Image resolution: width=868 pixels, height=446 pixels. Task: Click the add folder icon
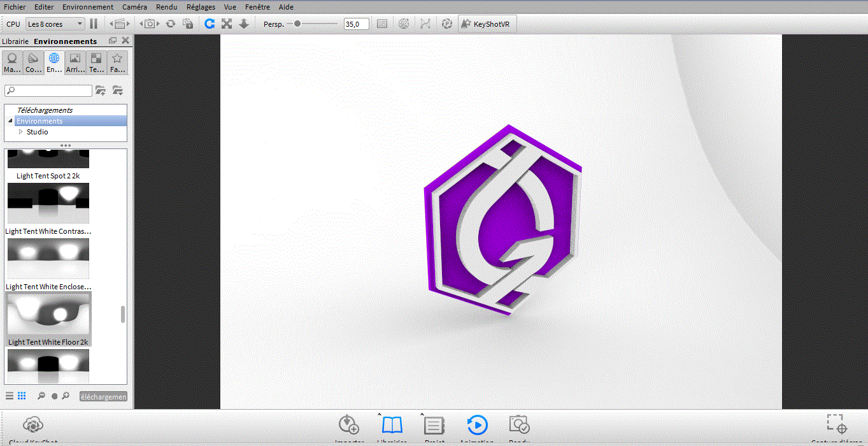(101, 90)
